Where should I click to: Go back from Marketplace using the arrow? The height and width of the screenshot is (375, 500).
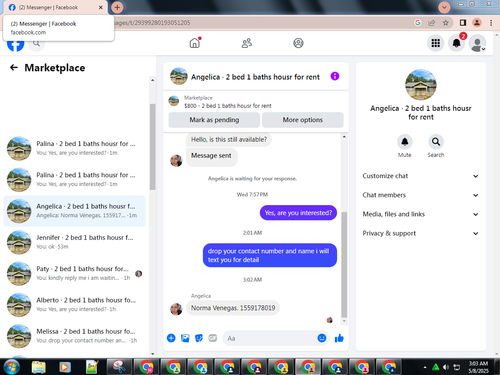[14, 68]
